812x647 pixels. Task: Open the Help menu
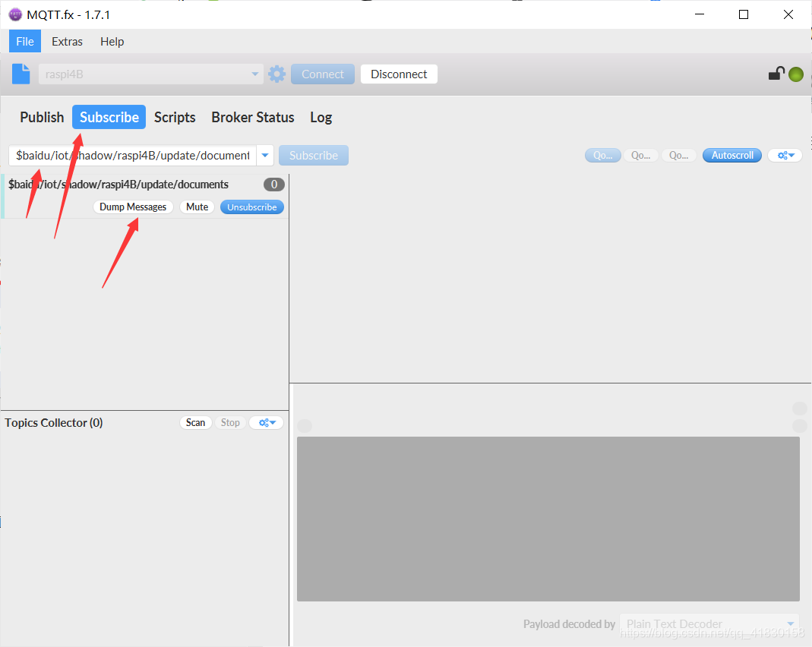(x=112, y=42)
